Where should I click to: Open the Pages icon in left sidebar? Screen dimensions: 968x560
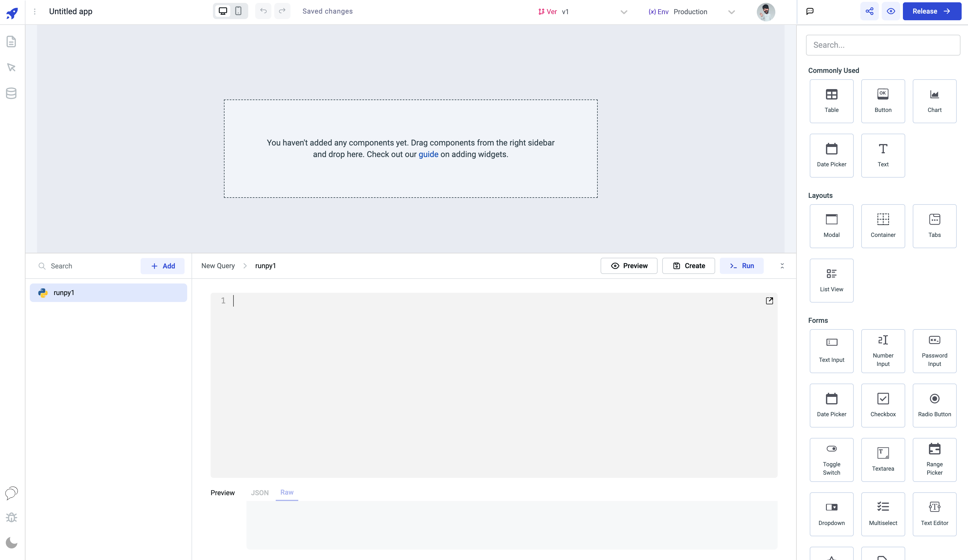(x=11, y=41)
